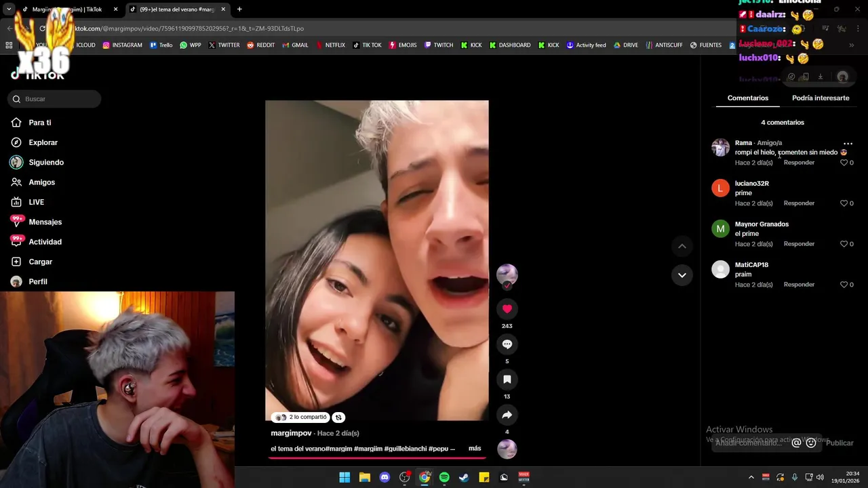Image resolution: width=868 pixels, height=488 pixels.
Task: Reply to MatiCAP18's comment
Action: pyautogui.click(x=799, y=285)
